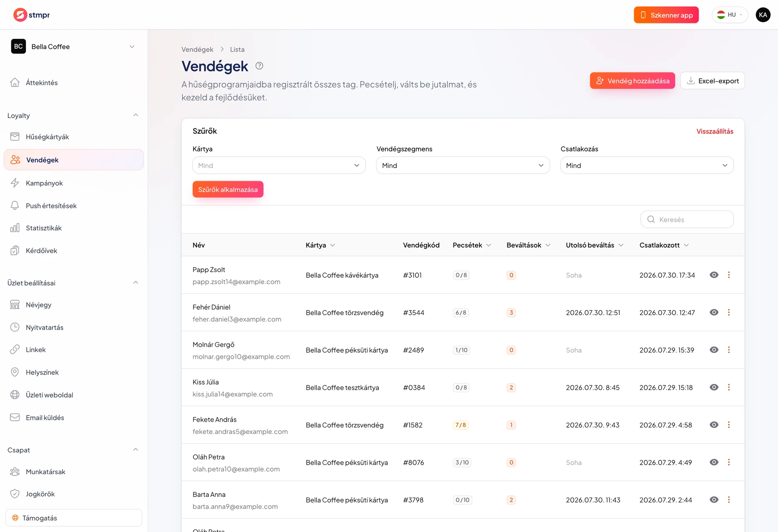
Task: Collapse the Üzlet beállításai section
Action: [x=136, y=283]
